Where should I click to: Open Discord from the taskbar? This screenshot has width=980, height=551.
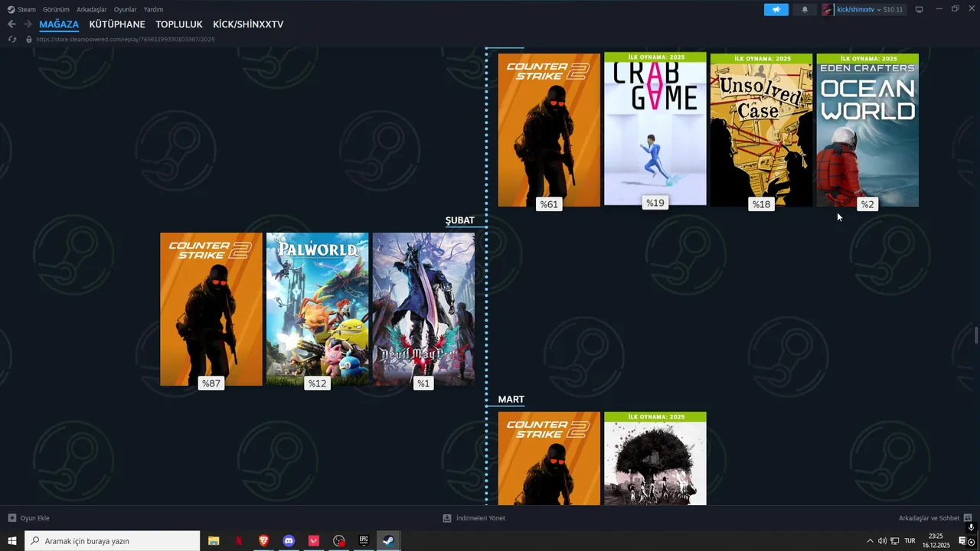pos(289,541)
